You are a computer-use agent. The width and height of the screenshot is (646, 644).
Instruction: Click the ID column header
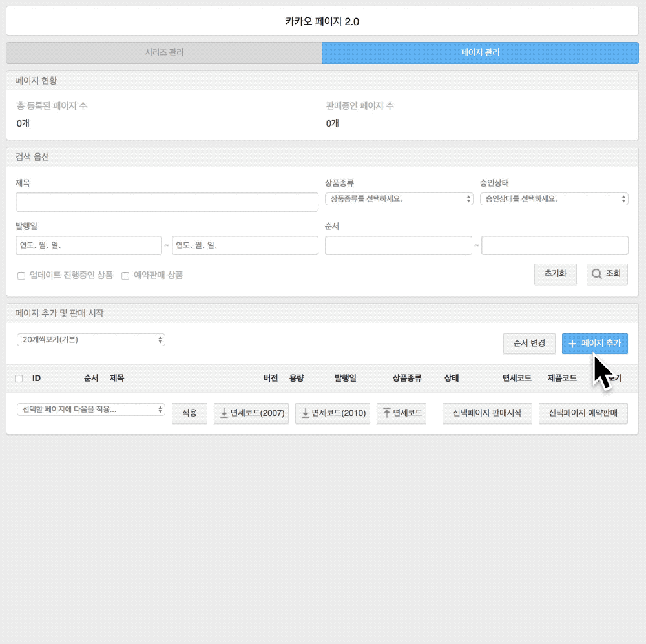[36, 379]
